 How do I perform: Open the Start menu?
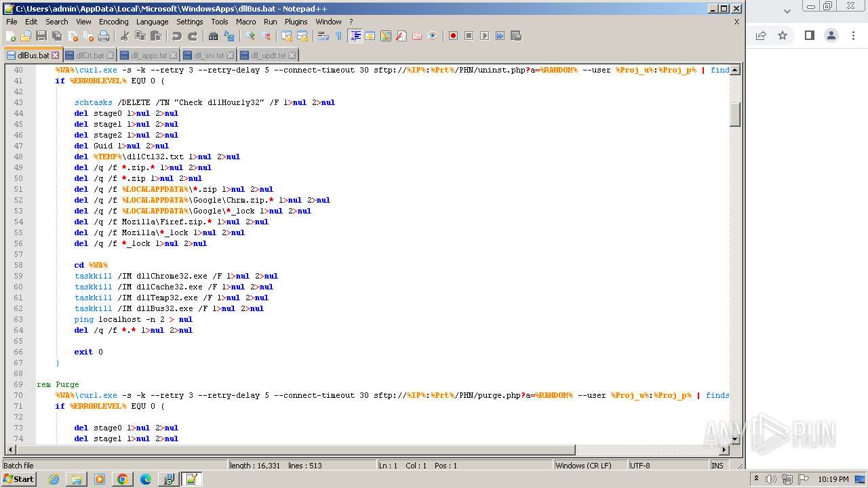[x=19, y=479]
